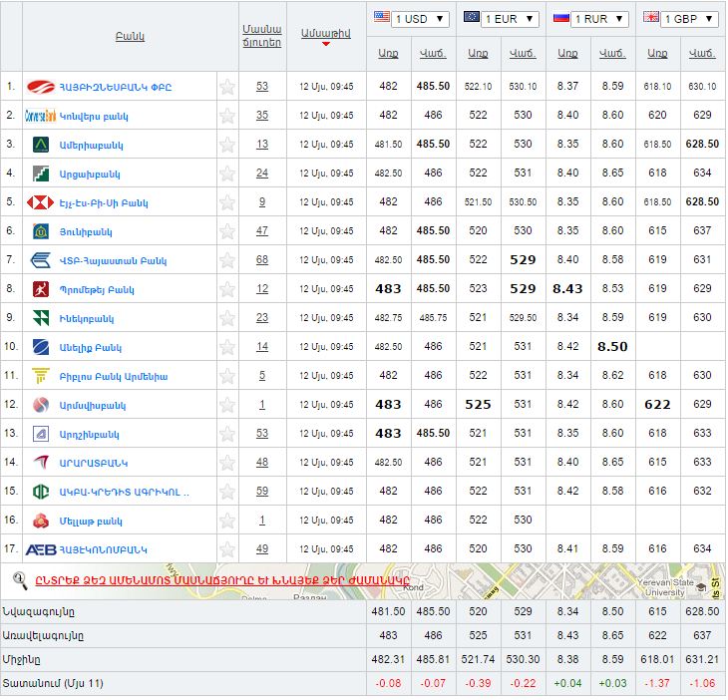
Task: Click the magnifier icon in the banner
Action: pos(20,580)
